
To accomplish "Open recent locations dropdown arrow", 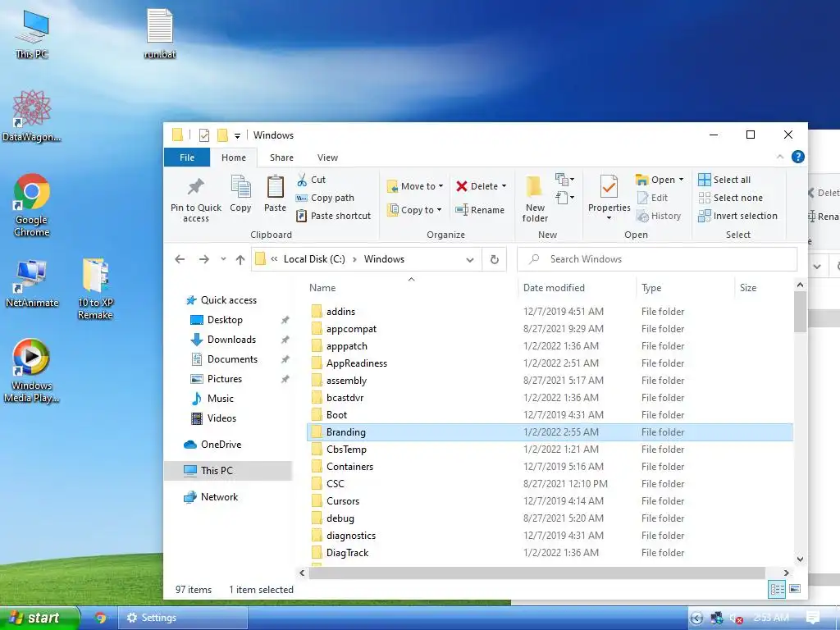I will pos(223,259).
